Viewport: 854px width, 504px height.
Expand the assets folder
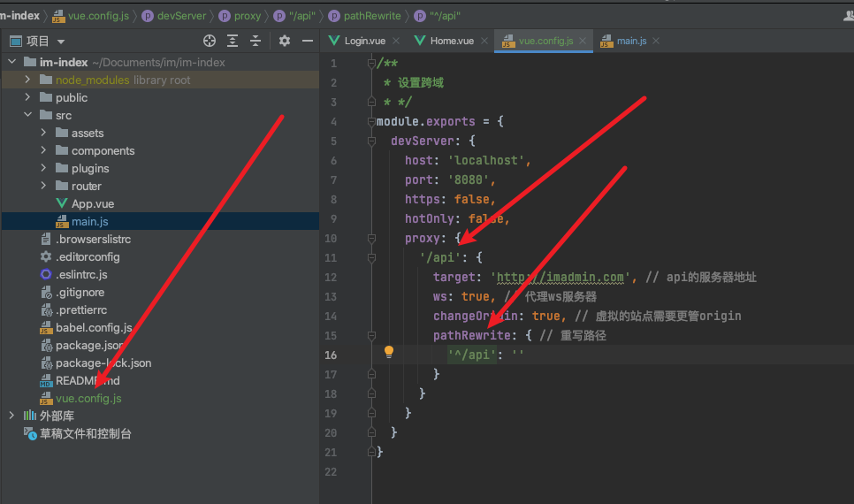(43, 133)
